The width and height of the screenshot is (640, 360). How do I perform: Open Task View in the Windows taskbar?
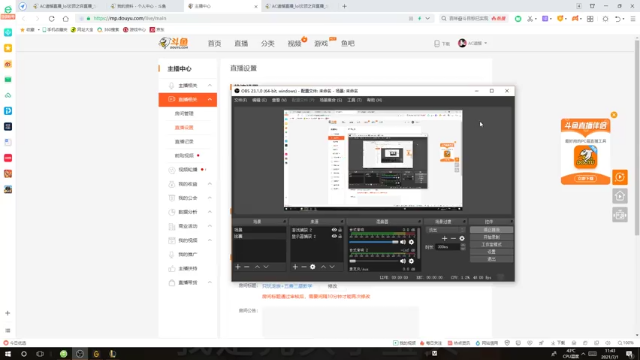40,354
